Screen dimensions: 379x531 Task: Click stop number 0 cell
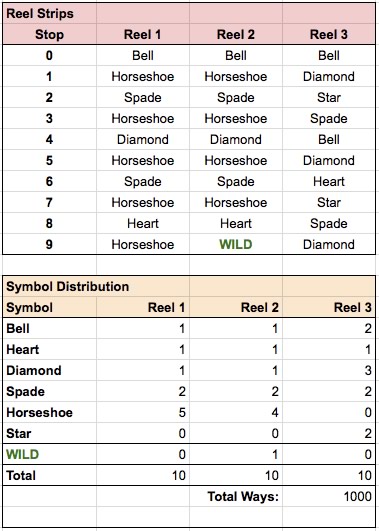tap(49, 56)
